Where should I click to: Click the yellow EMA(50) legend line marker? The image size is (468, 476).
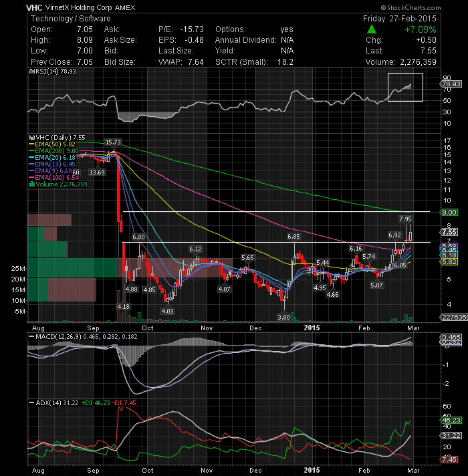pyautogui.click(x=31, y=144)
